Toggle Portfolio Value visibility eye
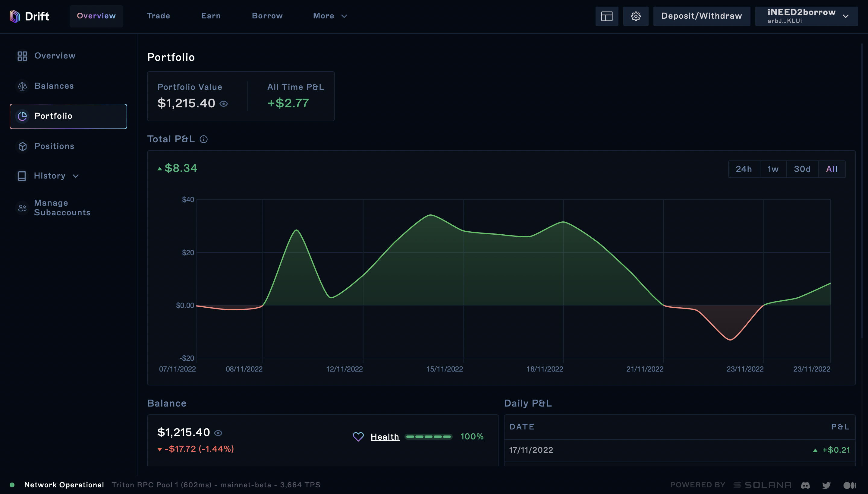868x494 pixels. 224,104
